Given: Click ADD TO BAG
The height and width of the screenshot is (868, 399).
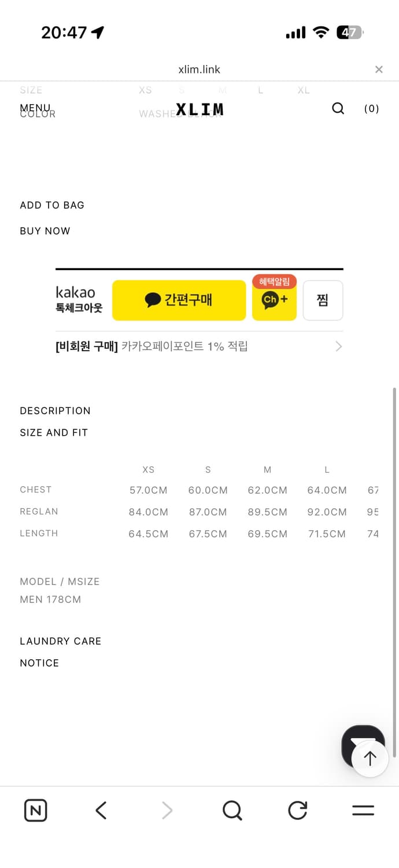Looking at the screenshot, I should coord(52,205).
